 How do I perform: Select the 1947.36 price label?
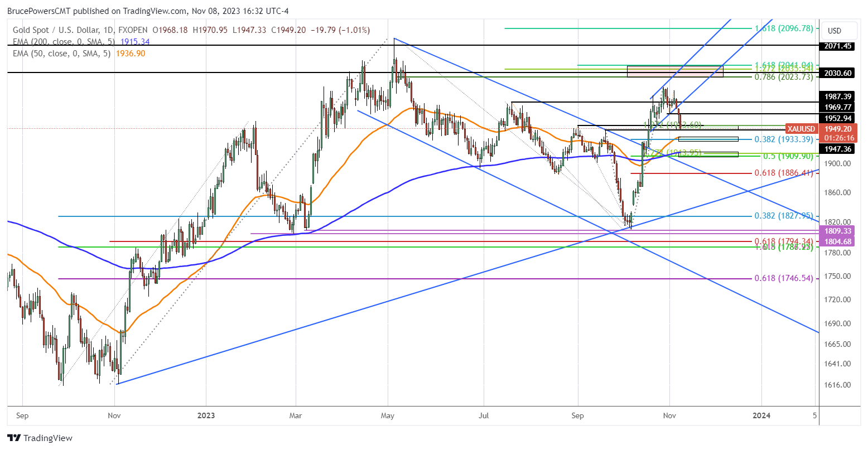click(x=837, y=149)
